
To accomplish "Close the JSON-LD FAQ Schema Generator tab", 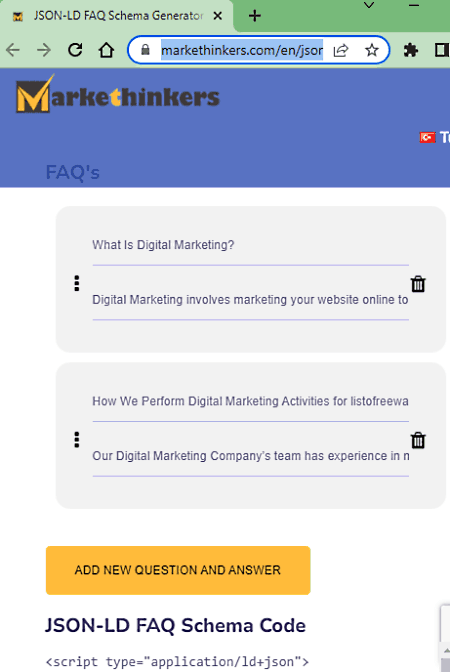I will pos(218,16).
